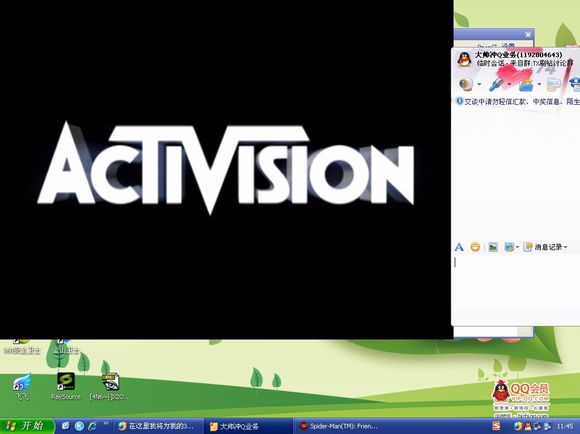This screenshot has width=580, height=434.
Task: Click the remote-assistance screen icon in chat toolbar
Action: (x=554, y=84)
